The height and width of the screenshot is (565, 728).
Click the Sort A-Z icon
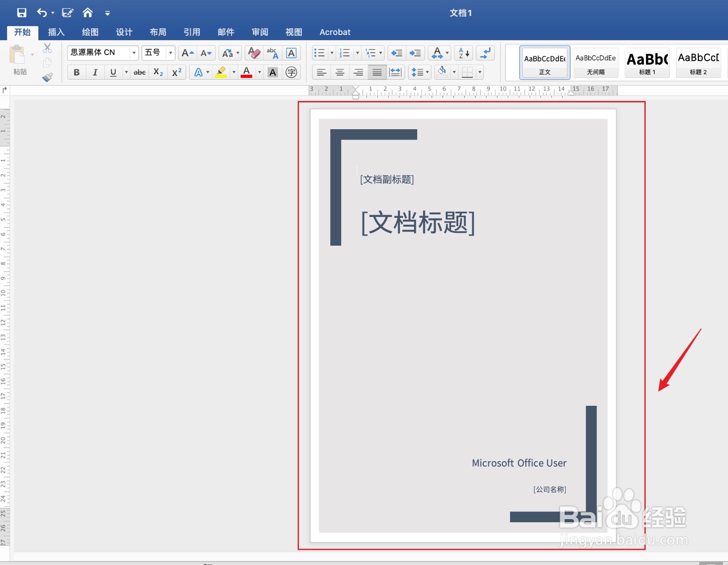pos(464,53)
